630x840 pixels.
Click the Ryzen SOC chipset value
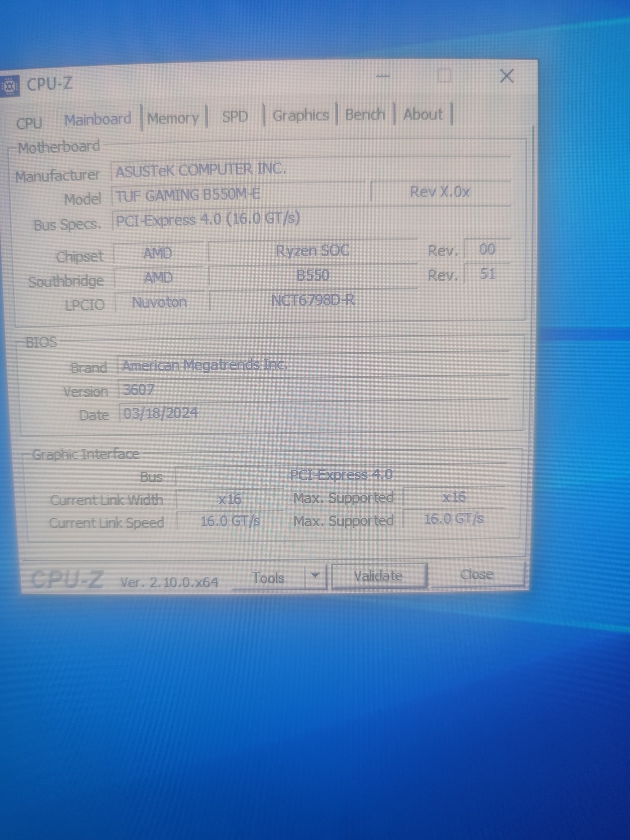pos(312,251)
